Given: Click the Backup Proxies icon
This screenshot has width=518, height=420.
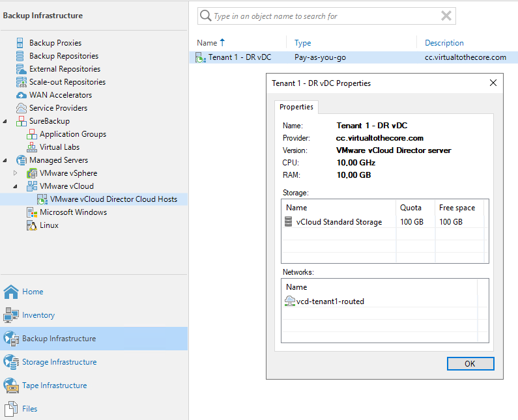Looking at the screenshot, I should (20, 43).
